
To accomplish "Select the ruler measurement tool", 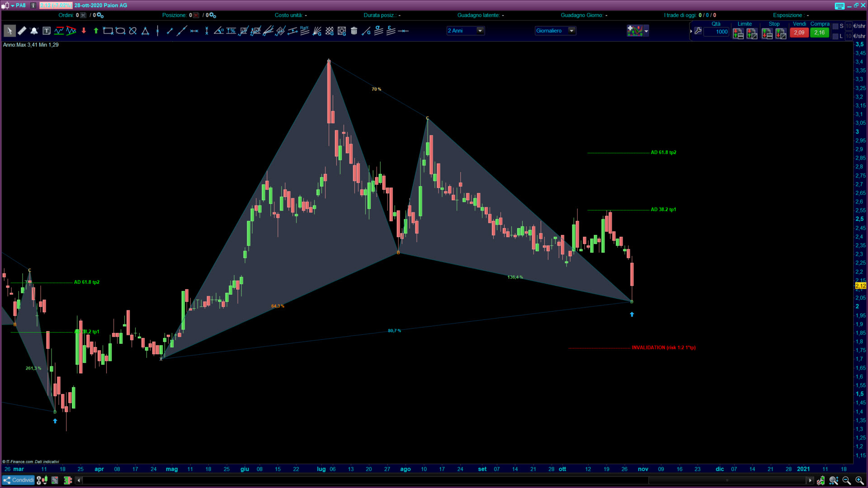I will (x=22, y=31).
